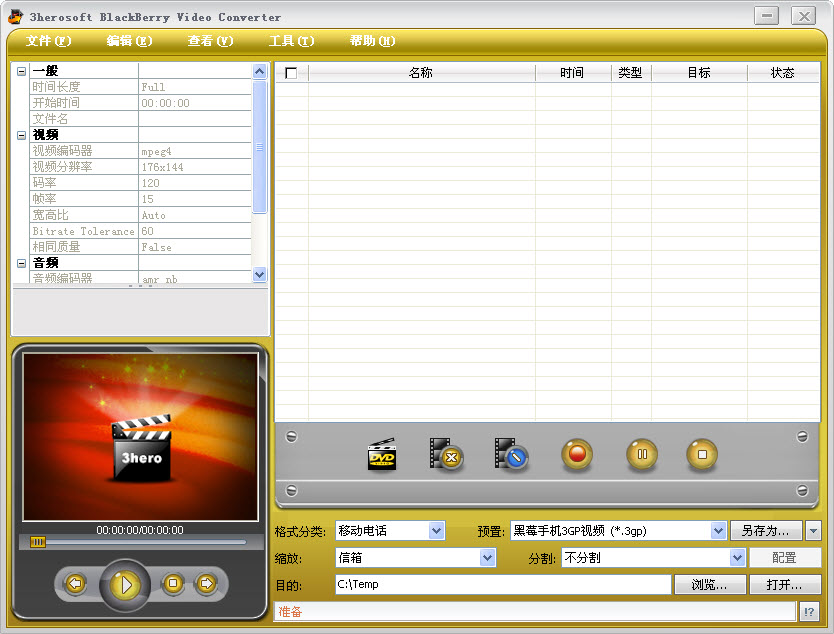Step preview forward with right arrow
This screenshot has width=834, height=634.
[x=206, y=583]
